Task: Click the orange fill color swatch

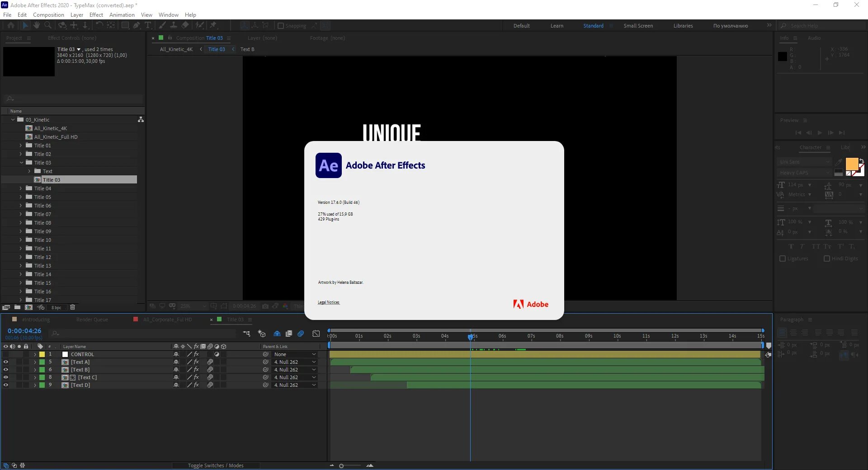Action: pos(852,164)
